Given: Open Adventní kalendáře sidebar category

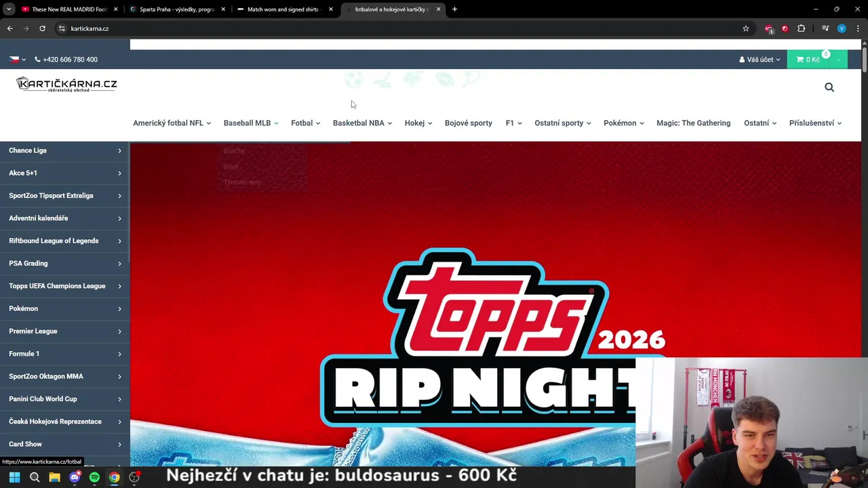Looking at the screenshot, I should (x=64, y=218).
